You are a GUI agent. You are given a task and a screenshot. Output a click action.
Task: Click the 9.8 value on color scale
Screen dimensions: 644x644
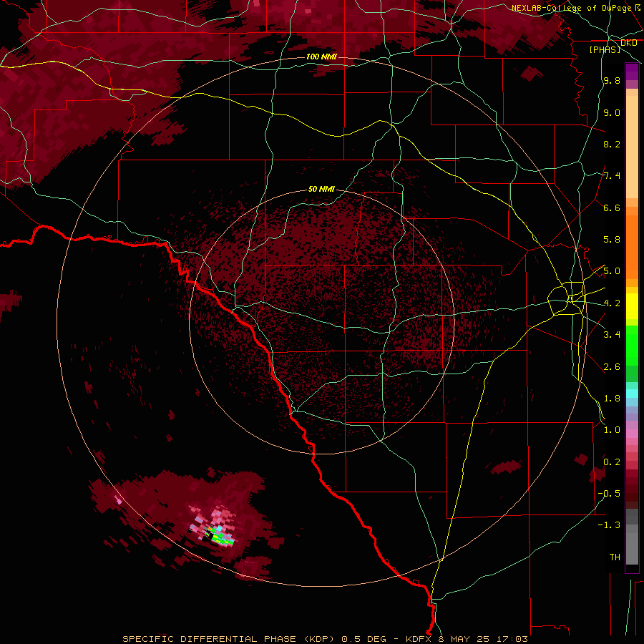612,81
